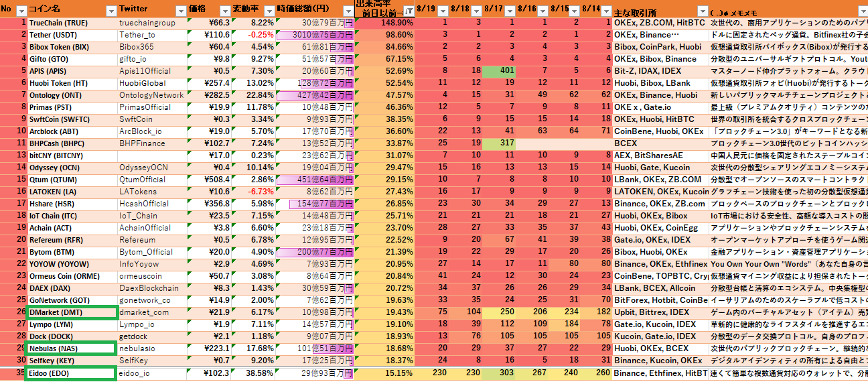Open the No column filter dropdown

pyautogui.click(x=20, y=11)
